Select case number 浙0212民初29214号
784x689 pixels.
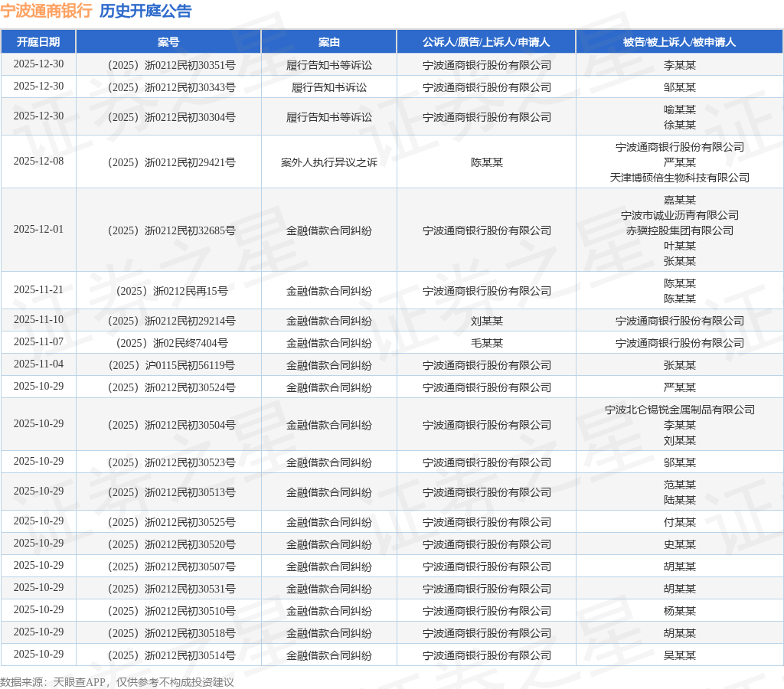(x=171, y=321)
